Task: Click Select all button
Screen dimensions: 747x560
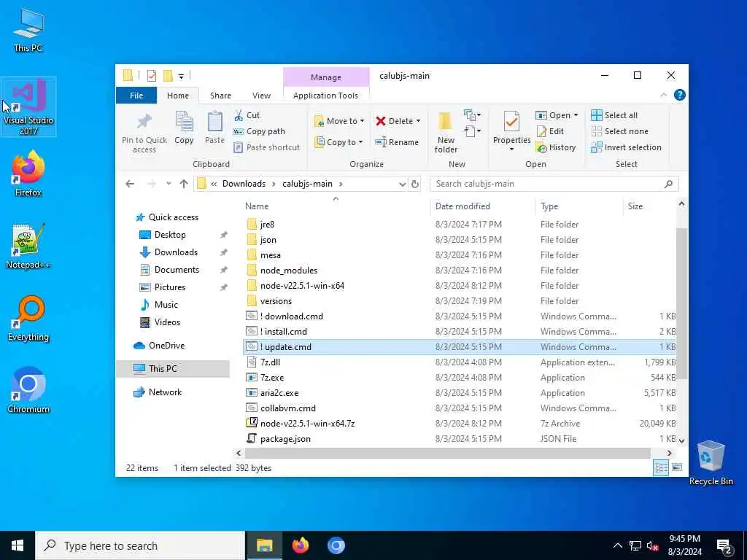Action: pos(614,115)
